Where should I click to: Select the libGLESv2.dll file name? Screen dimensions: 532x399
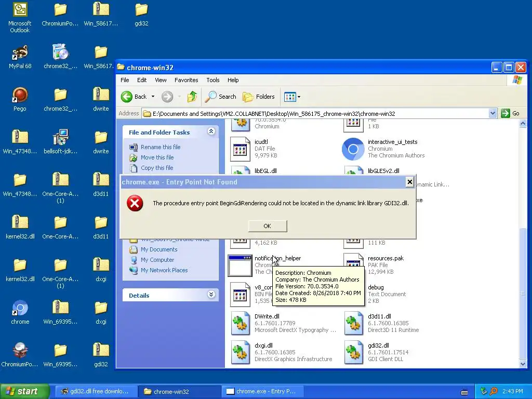(x=383, y=171)
